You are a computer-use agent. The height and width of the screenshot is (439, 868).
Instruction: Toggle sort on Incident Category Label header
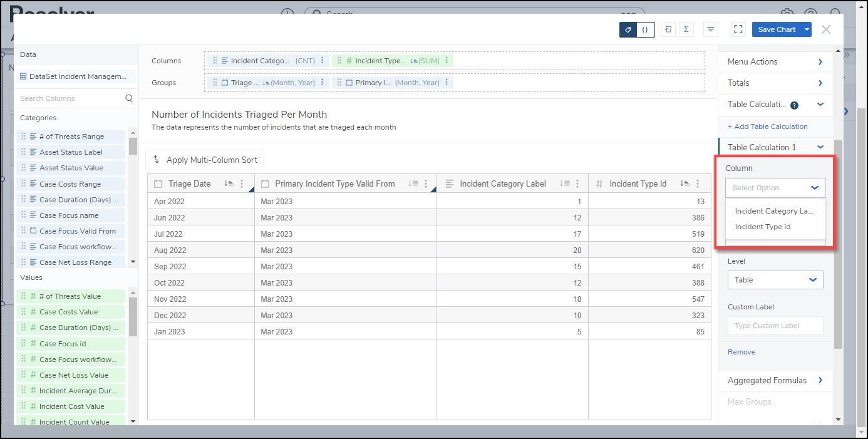[x=565, y=184]
